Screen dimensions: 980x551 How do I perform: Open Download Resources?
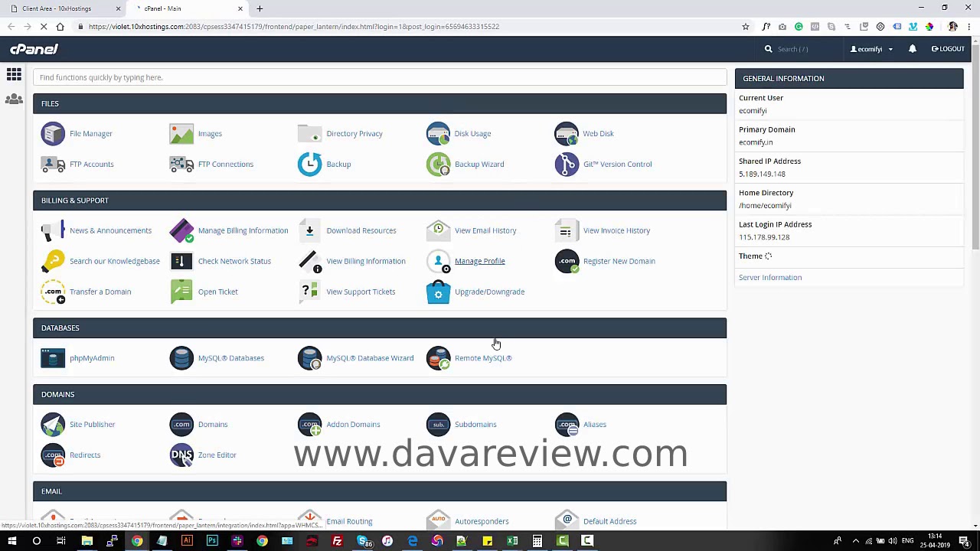pos(361,230)
